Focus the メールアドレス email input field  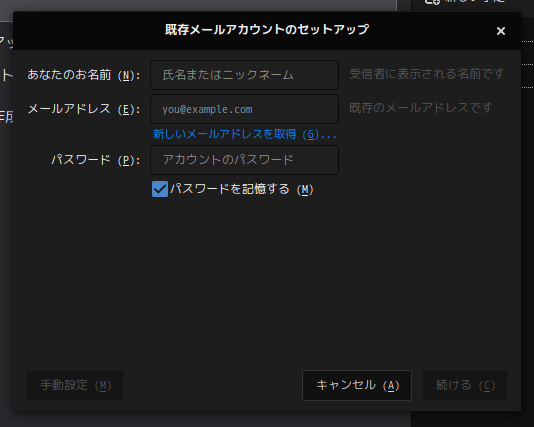tap(244, 109)
